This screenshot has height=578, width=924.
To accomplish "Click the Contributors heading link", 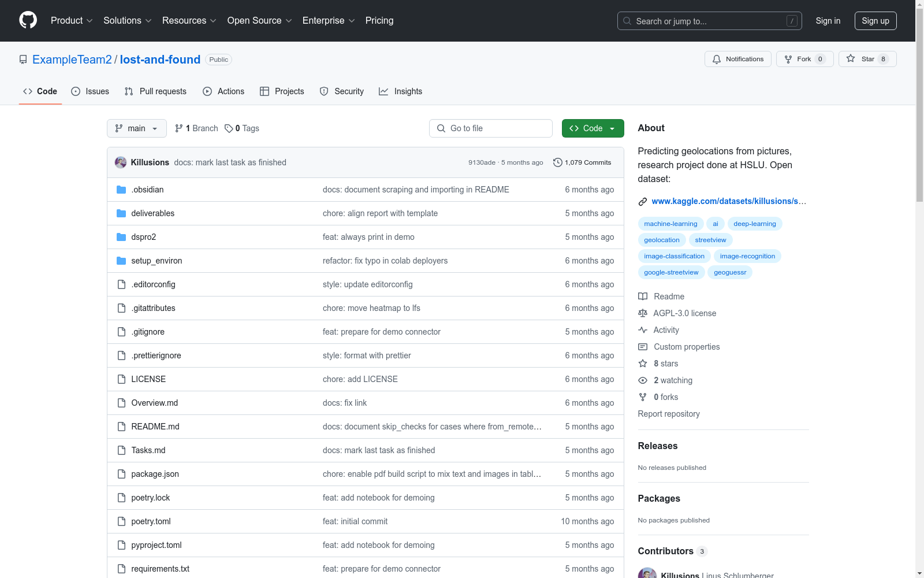I will pos(673,551).
